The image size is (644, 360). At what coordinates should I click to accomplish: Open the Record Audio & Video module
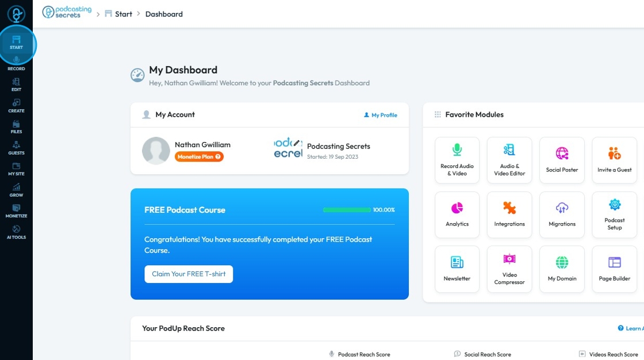coord(457,160)
